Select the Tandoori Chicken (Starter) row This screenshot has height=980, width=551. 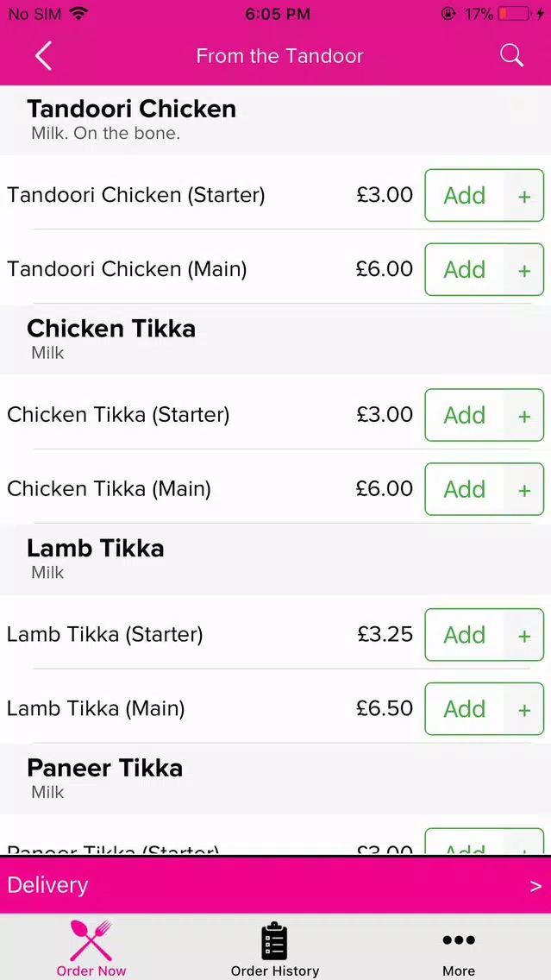pyautogui.click(x=276, y=195)
